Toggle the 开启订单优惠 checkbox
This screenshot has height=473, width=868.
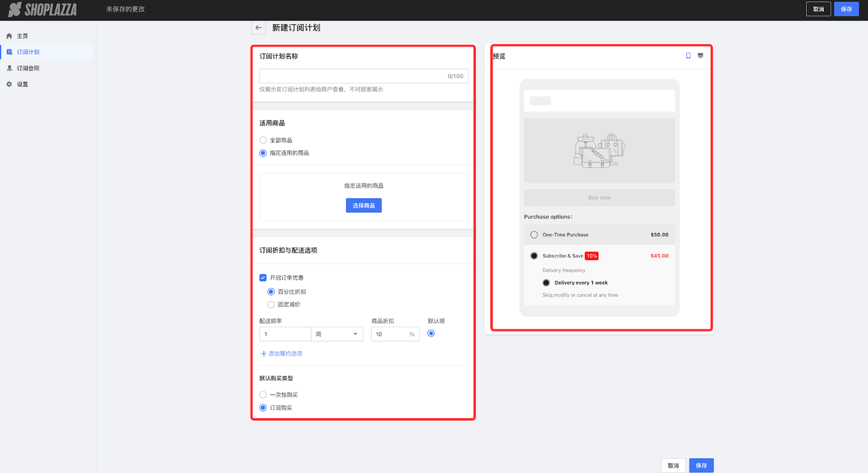click(x=263, y=278)
